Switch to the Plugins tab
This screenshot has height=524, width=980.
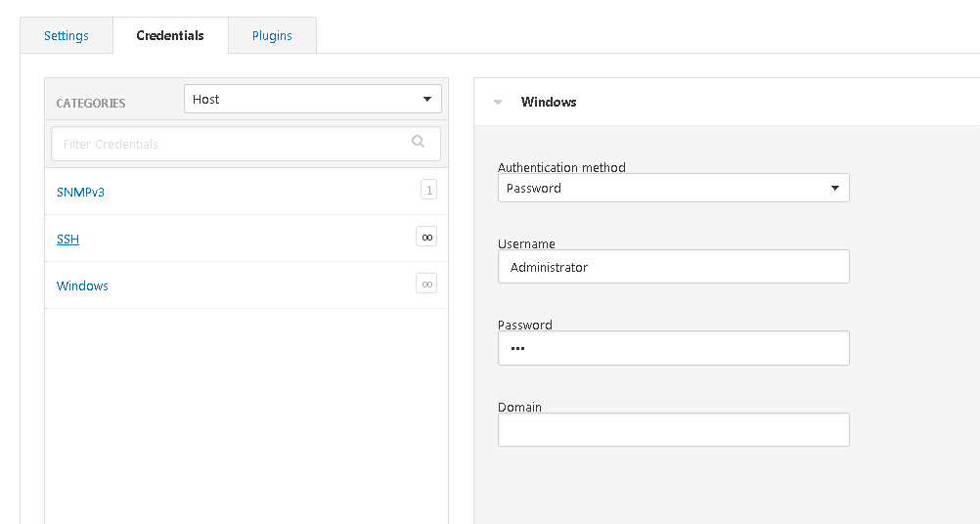pyautogui.click(x=272, y=36)
